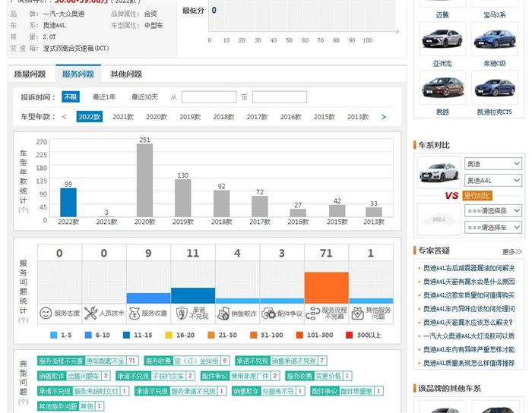Screen dimensions: 532x413
Task: Open the 请选择车 series dropdown
Action: (x=493, y=227)
